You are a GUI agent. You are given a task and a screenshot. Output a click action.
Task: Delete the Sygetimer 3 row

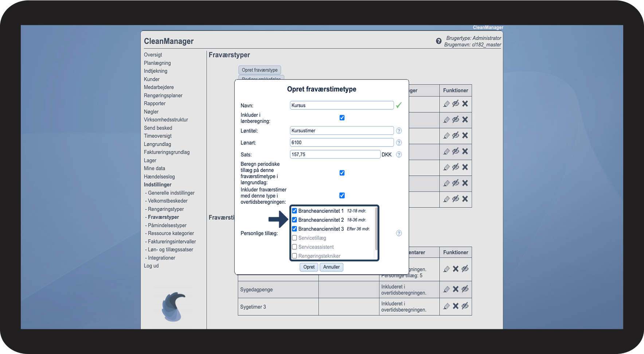point(456,306)
